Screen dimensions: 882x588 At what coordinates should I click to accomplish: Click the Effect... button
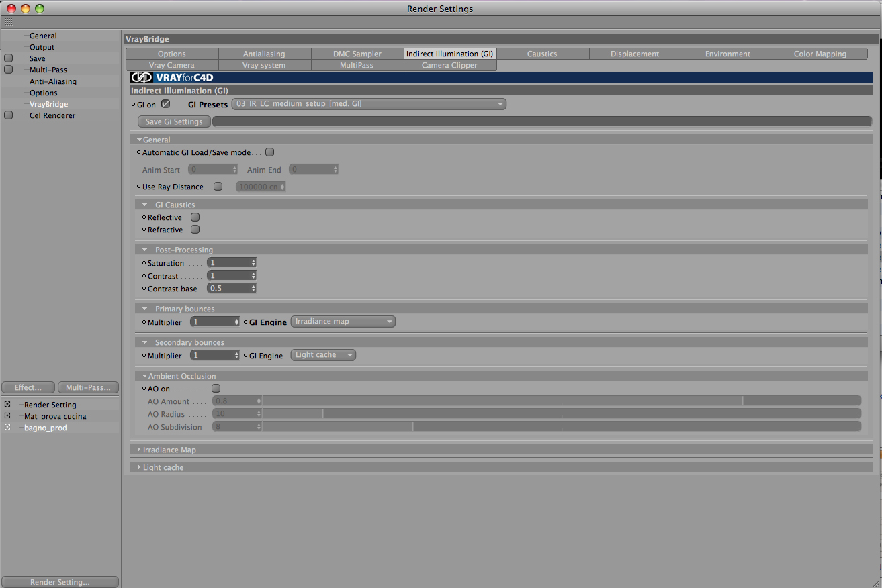point(28,387)
